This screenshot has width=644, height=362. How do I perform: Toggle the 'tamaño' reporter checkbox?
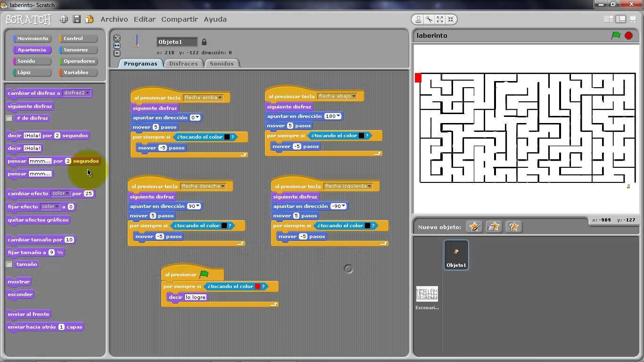pos(9,264)
